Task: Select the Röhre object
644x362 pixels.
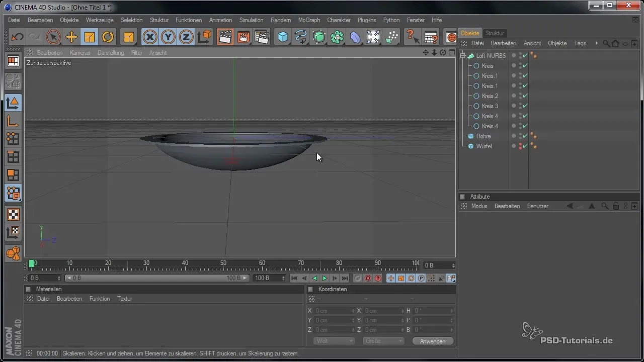Action: click(483, 136)
